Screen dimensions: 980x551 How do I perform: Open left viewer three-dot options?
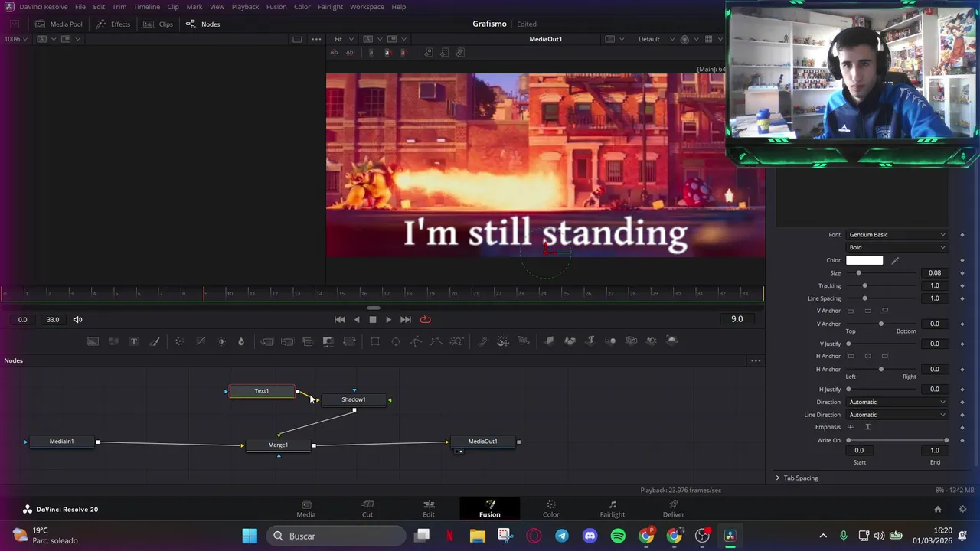316,39
